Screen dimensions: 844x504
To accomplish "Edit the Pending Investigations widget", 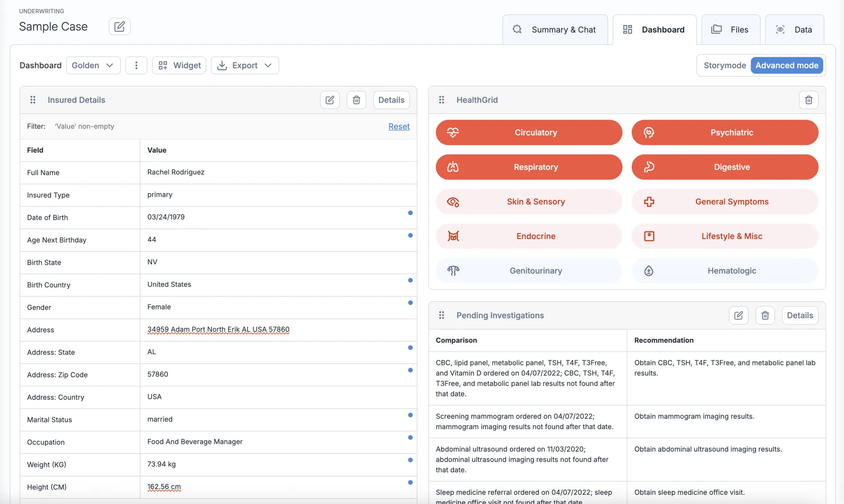I will point(738,315).
